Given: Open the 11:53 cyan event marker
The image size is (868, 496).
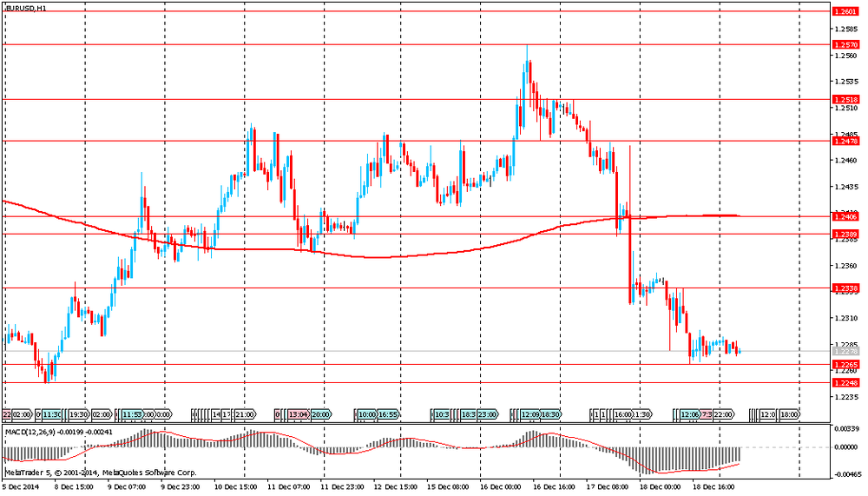Looking at the screenshot, I should (x=132, y=414).
